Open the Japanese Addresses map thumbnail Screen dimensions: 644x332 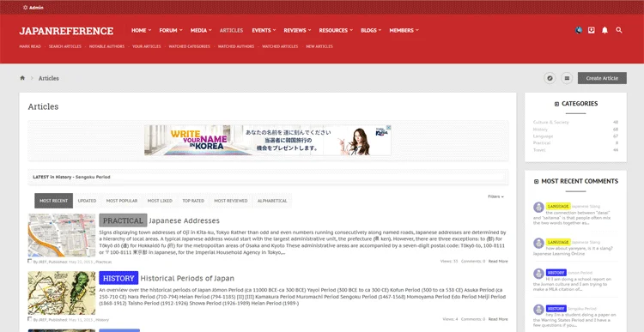62,235
